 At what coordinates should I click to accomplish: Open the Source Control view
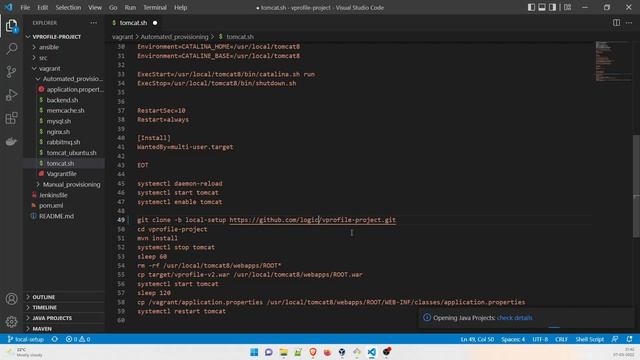[x=11, y=72]
